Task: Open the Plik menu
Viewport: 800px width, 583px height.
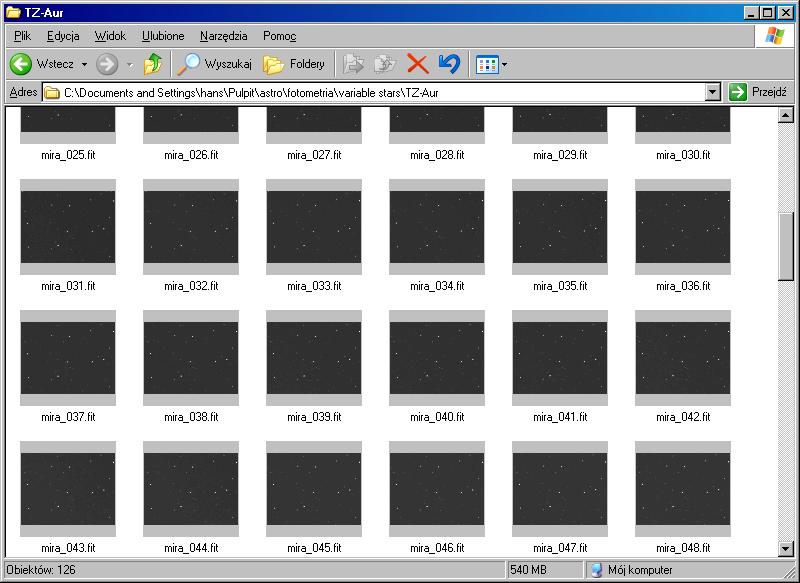Action: tap(23, 36)
